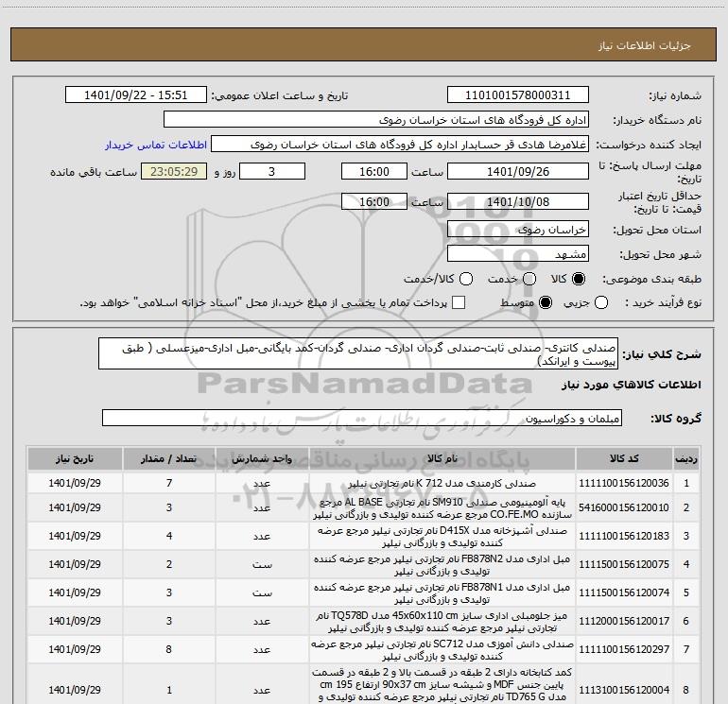Click product code 1111500156120074
The width and height of the screenshot is (728, 704).
click(624, 592)
